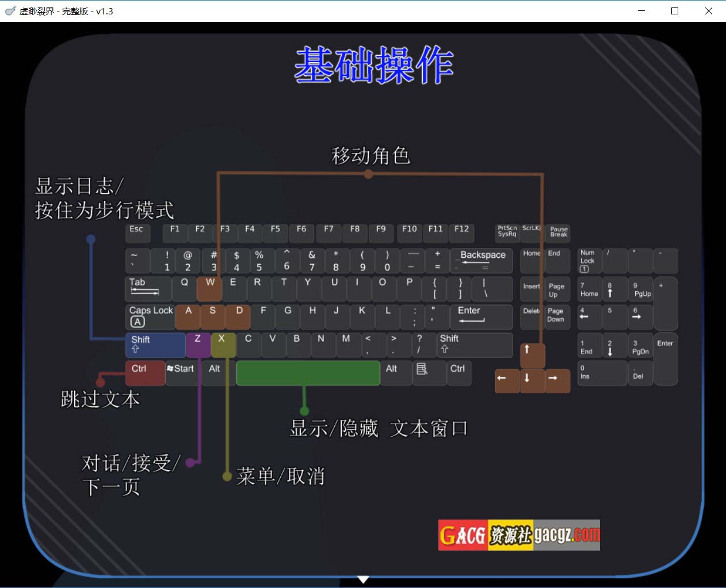726x588 pixels.
Task: Click the Esc key on keyboard diagram
Action: [x=137, y=232]
